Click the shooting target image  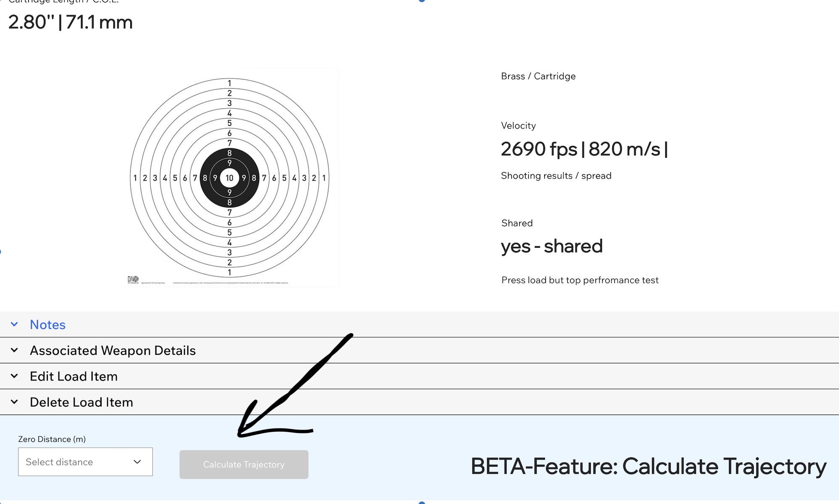[x=230, y=178]
